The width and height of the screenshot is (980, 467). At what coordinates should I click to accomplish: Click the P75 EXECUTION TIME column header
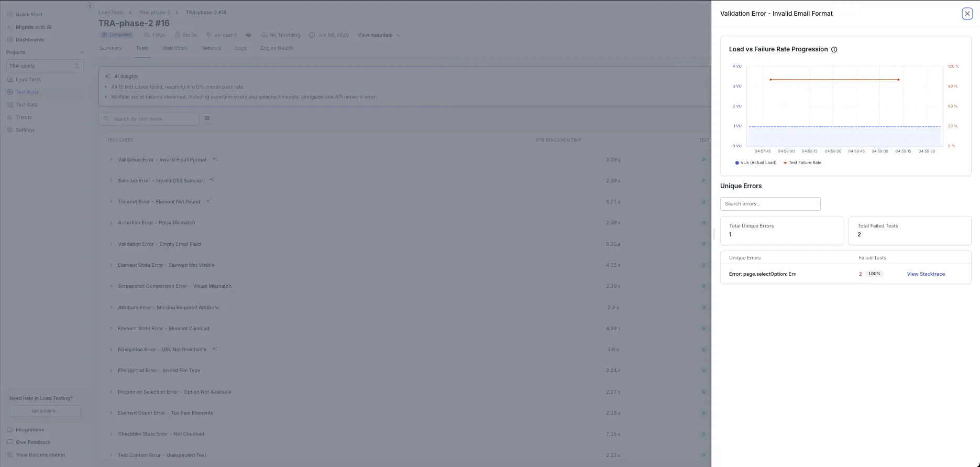558,140
